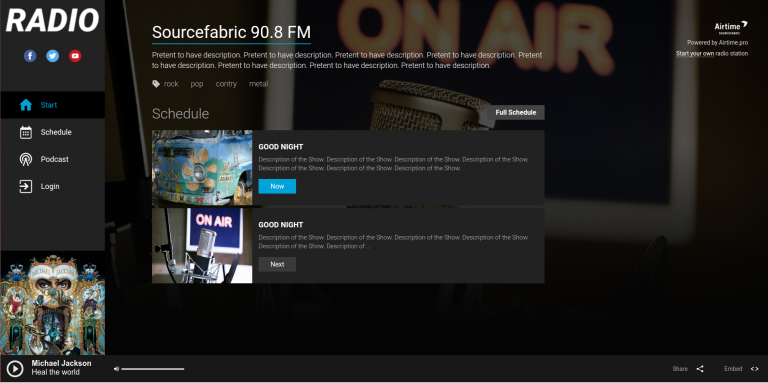Click the Share icon in player bar
The height and width of the screenshot is (383, 768).
(x=700, y=369)
